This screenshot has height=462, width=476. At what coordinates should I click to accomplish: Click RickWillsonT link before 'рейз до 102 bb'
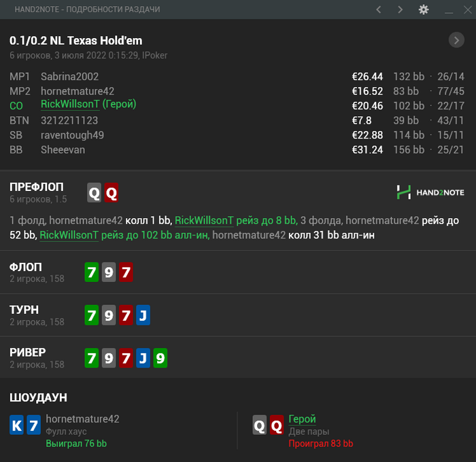69,235
